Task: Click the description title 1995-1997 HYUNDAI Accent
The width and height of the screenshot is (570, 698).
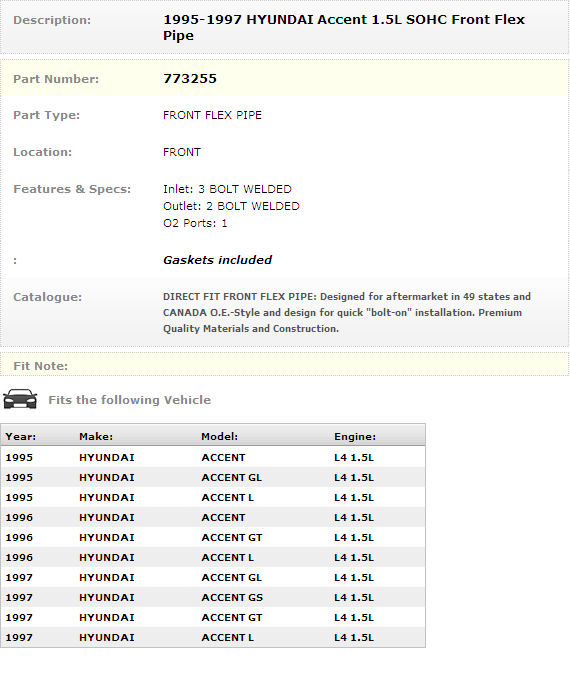Action: [x=344, y=27]
